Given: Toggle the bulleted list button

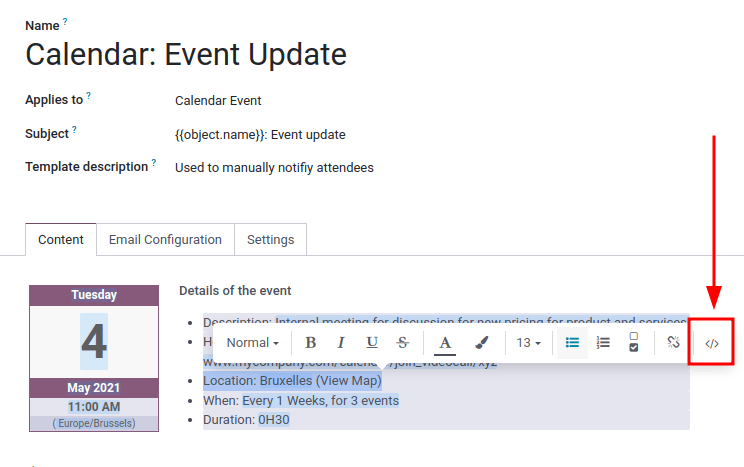Looking at the screenshot, I should 572,343.
